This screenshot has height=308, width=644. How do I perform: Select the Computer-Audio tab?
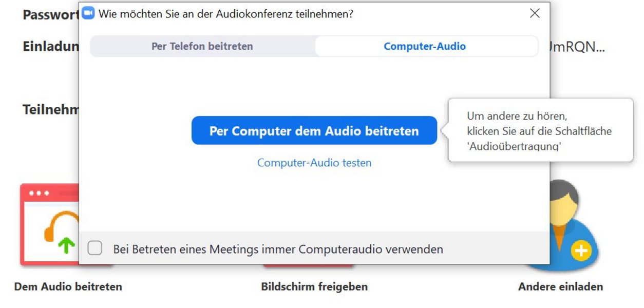click(425, 46)
